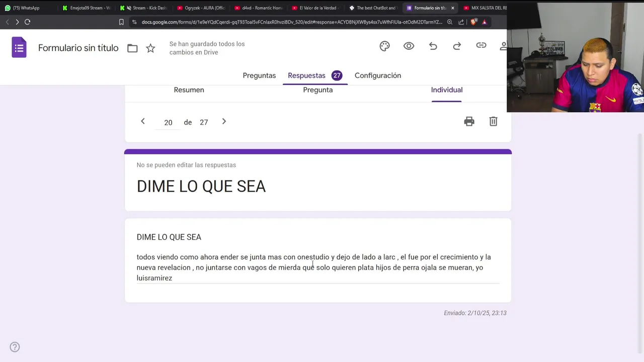Bookmark this page in the address bar
Viewport: 644px width, 362px height.
click(x=121, y=22)
